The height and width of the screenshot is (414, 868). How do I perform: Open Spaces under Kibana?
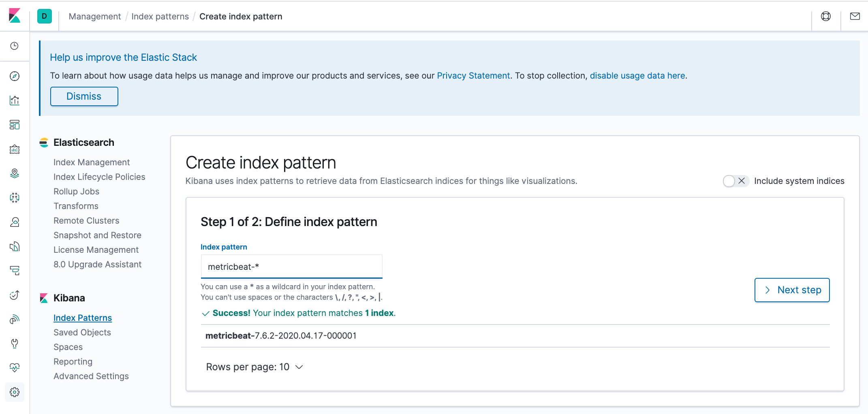click(68, 347)
